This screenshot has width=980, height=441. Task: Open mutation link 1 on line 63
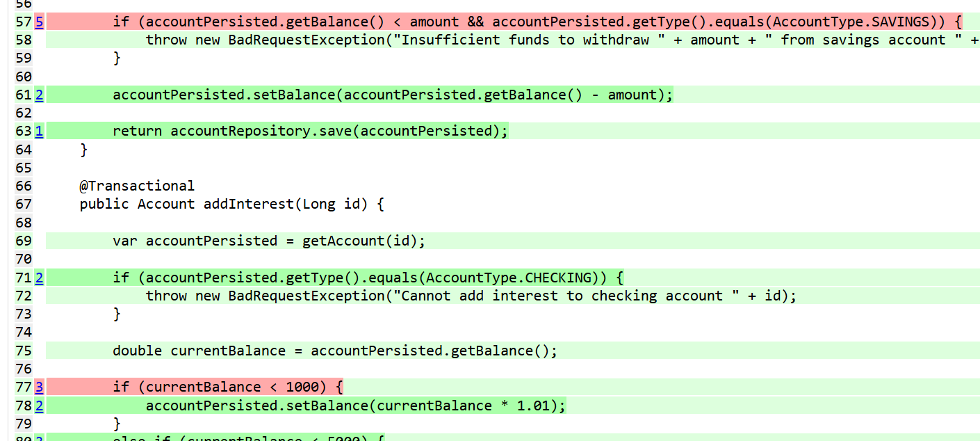39,131
